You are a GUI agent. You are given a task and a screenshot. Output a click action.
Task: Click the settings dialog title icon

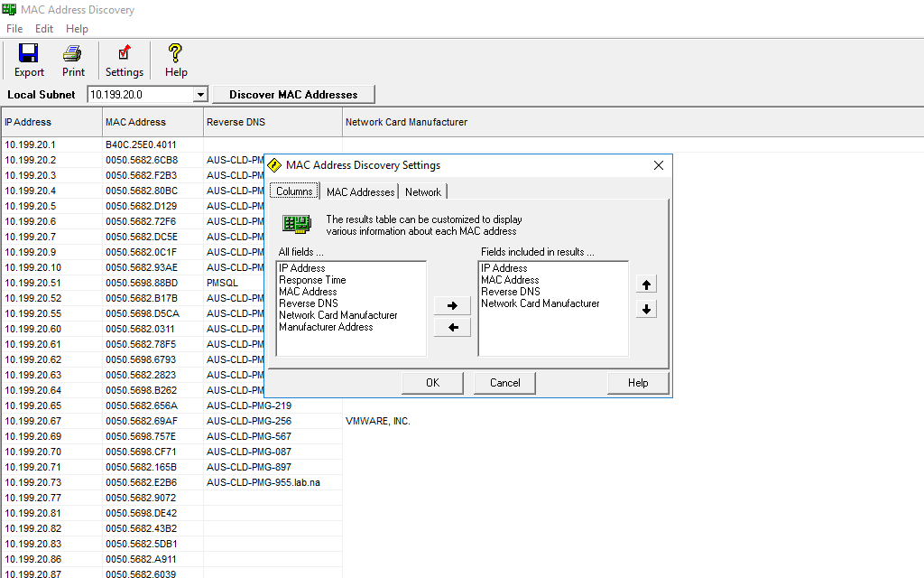[x=274, y=165]
